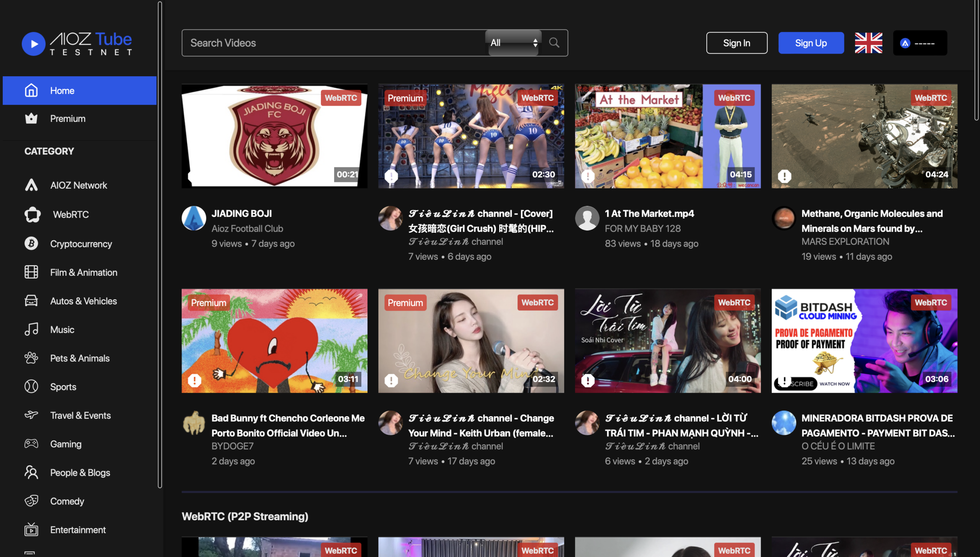Image resolution: width=980 pixels, height=557 pixels.
Task: Select the Sports category icon
Action: (31, 387)
